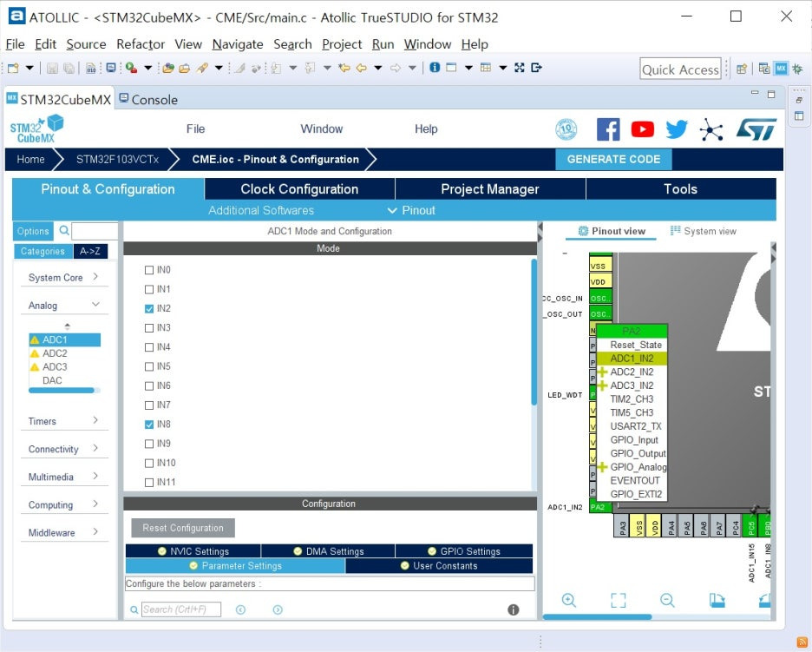Enable the IN10 checkbox

coord(149,463)
